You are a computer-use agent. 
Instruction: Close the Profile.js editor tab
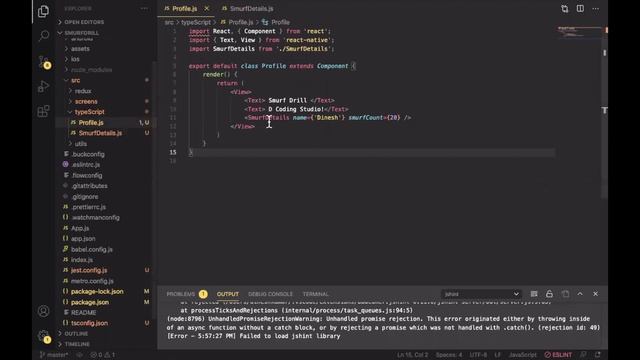pos(207,9)
